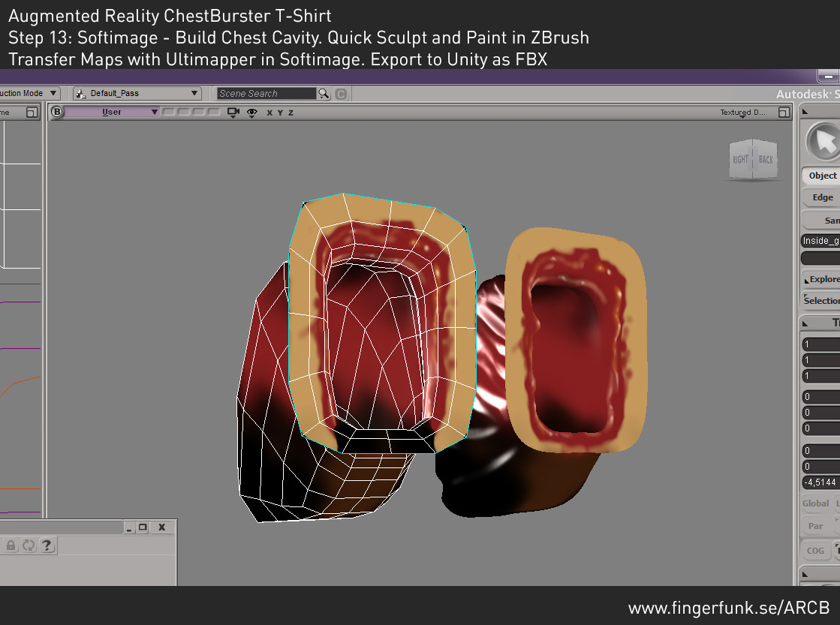840x625 pixels.
Task: Click the render pass icon beside Default_Pass
Action: click(80, 94)
